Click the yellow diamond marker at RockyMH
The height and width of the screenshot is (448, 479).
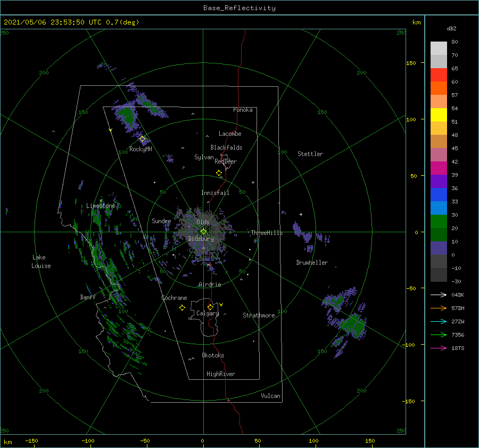coord(142,139)
